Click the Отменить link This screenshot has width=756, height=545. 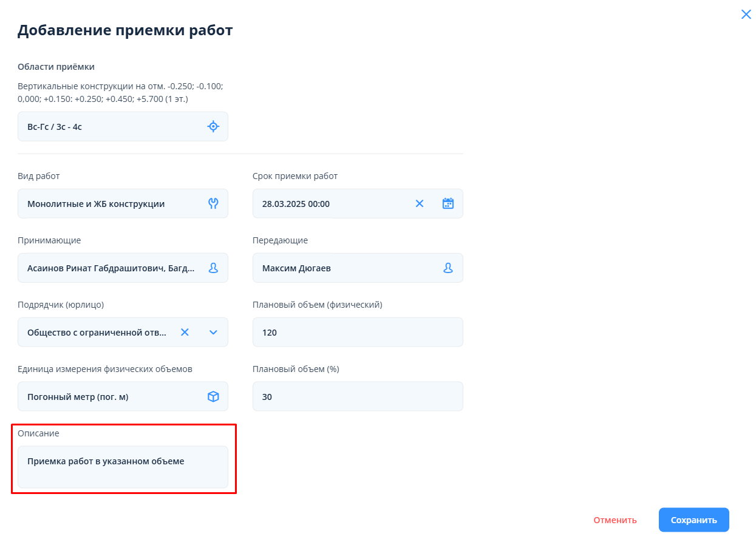615,520
